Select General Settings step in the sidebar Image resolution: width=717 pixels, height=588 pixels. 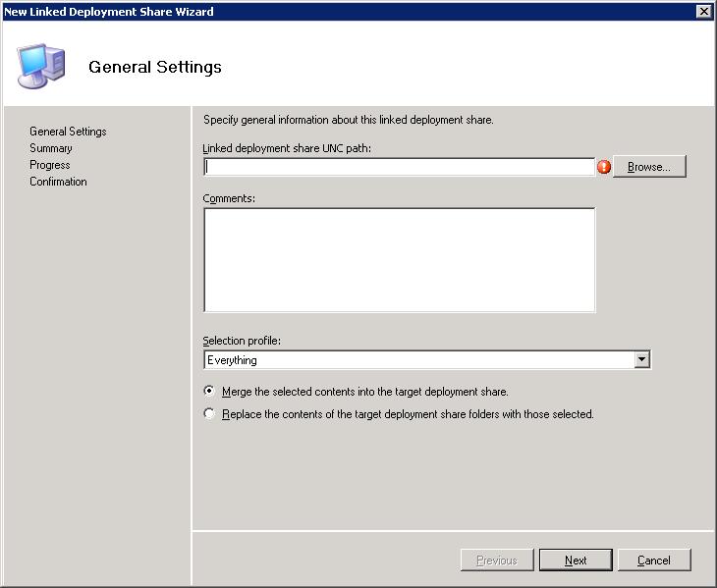68,132
